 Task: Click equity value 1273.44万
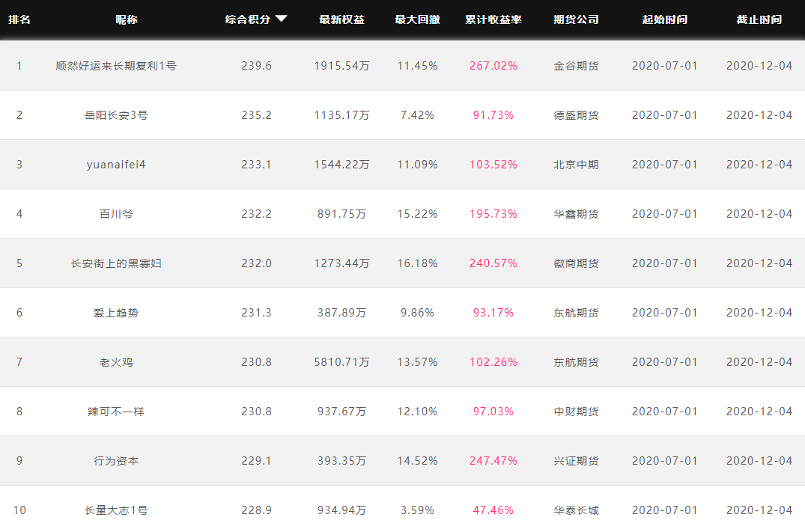[342, 263]
